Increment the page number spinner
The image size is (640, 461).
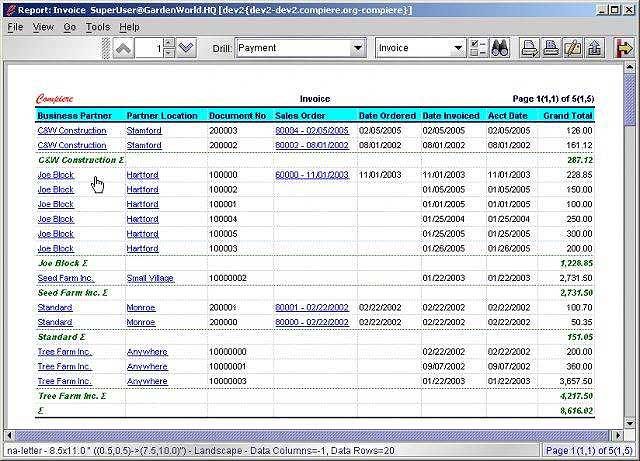(x=169, y=42)
